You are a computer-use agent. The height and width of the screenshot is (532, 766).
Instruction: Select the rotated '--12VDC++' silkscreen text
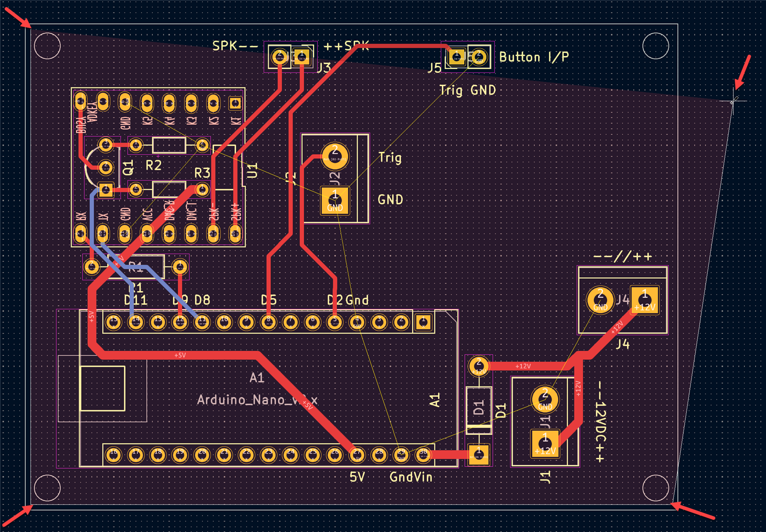coord(601,422)
